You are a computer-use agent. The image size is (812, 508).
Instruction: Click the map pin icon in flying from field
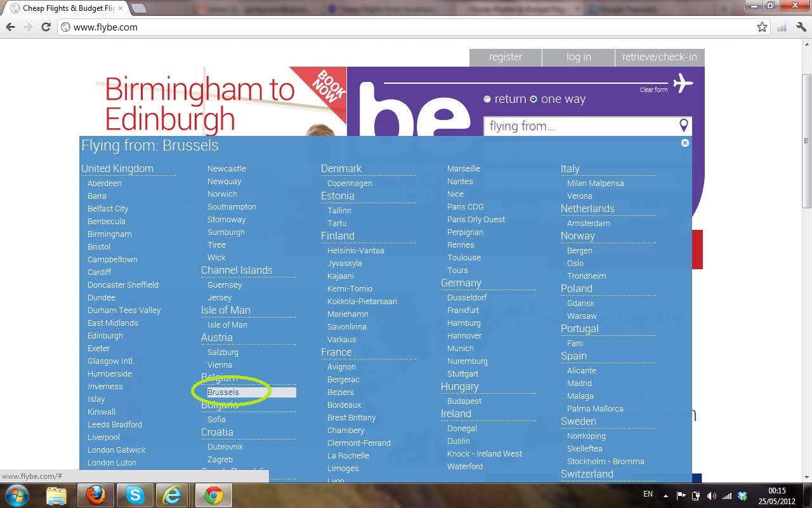[683, 125]
